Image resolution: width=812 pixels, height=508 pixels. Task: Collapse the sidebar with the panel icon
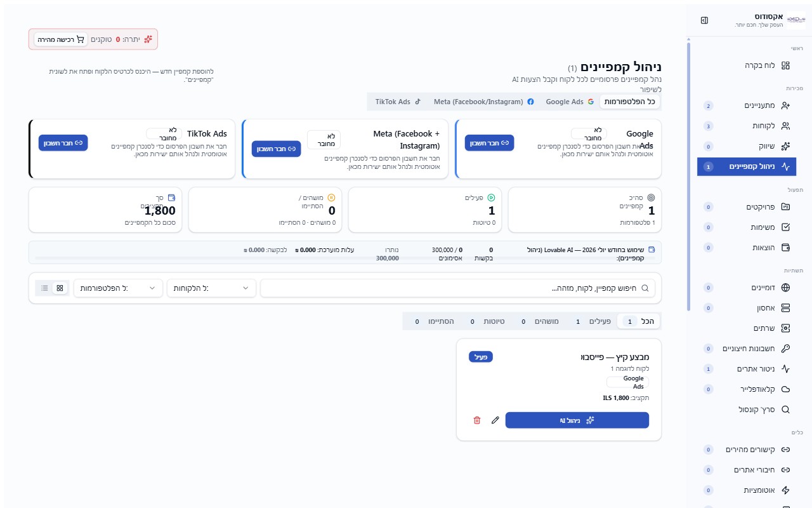tap(704, 20)
